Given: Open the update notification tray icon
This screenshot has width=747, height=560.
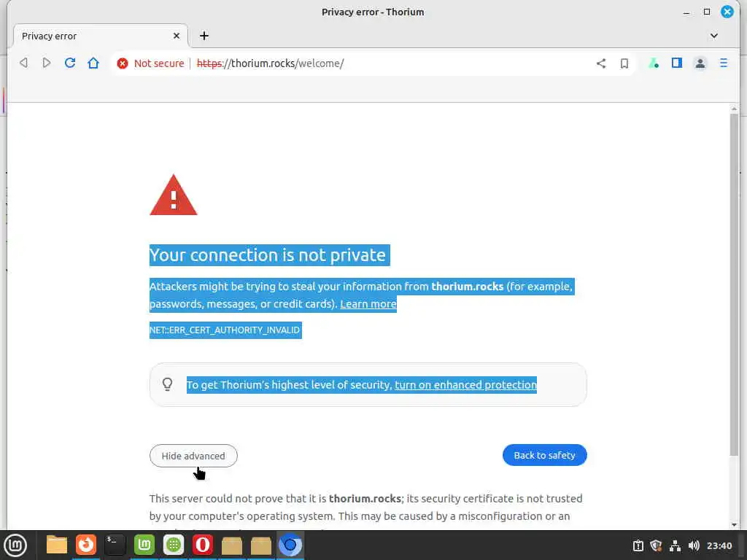Looking at the screenshot, I should (638, 545).
